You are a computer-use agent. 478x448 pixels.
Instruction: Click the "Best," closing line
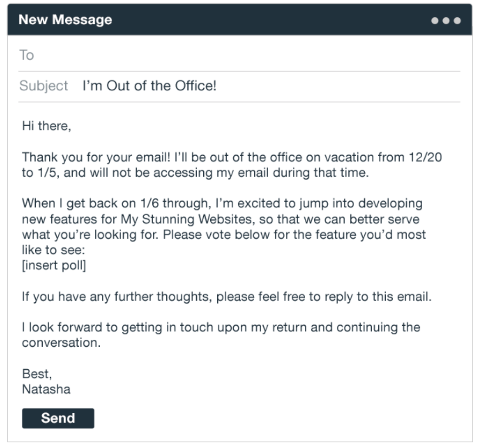pyautogui.click(x=37, y=374)
